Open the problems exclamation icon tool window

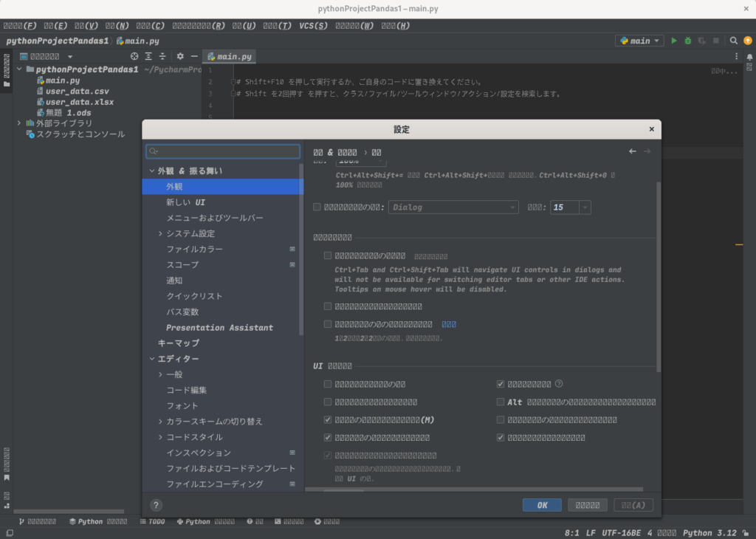[x=255, y=521]
